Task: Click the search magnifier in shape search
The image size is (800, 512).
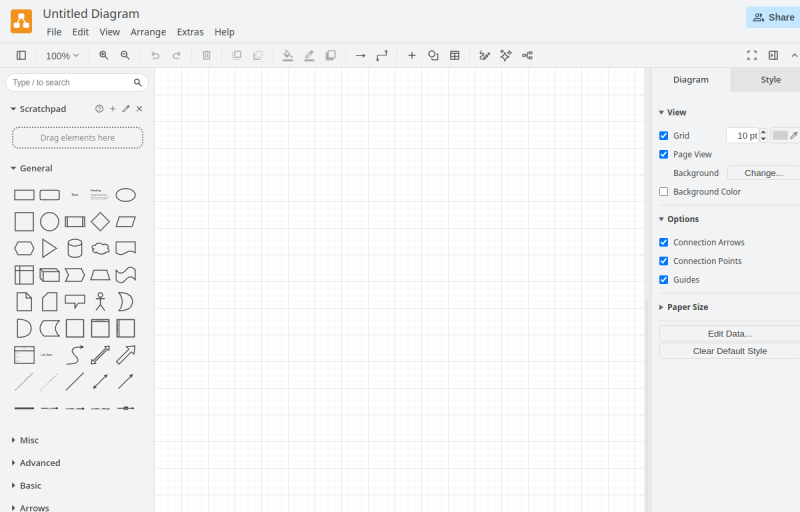Action: coord(138,83)
